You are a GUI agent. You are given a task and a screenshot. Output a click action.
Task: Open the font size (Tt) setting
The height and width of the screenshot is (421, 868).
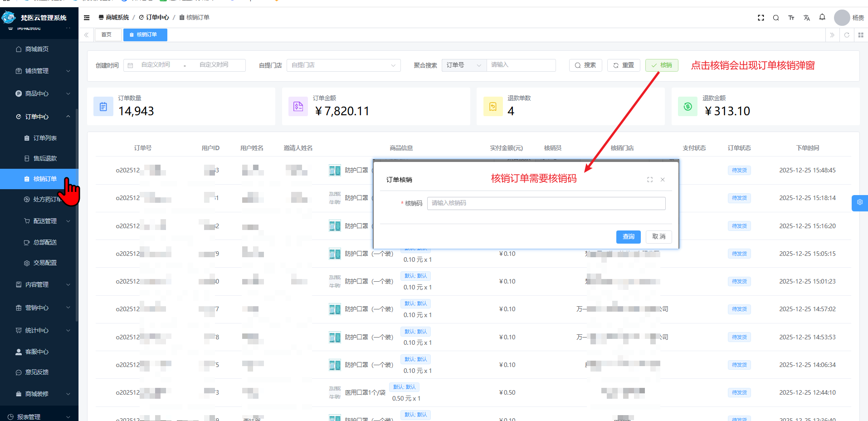point(791,18)
